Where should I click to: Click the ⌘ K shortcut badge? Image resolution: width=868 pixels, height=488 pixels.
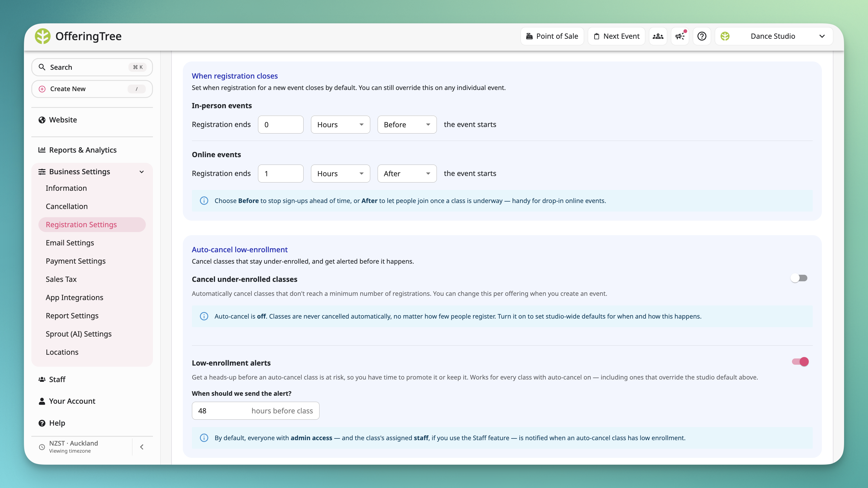tap(138, 67)
